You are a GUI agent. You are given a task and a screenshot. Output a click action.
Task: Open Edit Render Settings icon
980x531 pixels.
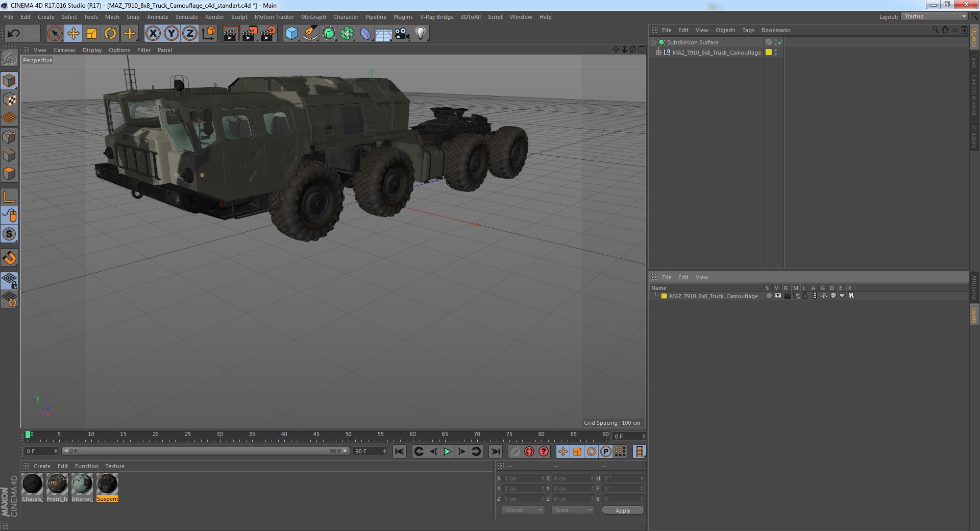(268, 34)
